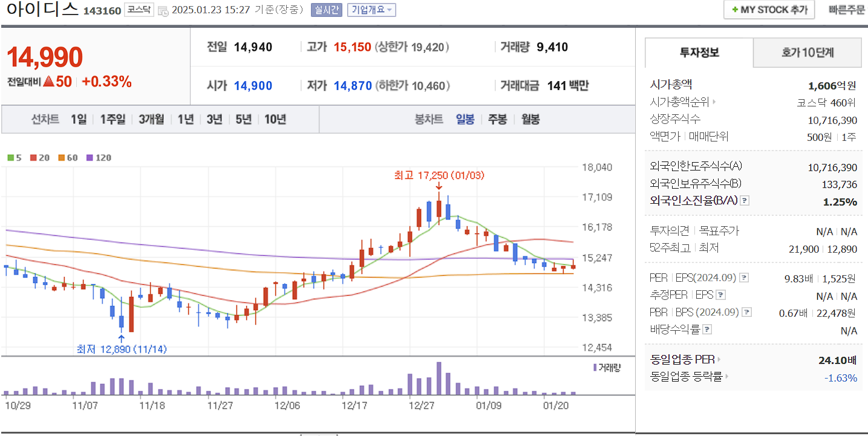The width and height of the screenshot is (868, 436).
Task: Switch candle chart to 주봉 weekly view
Action: pyautogui.click(x=497, y=120)
